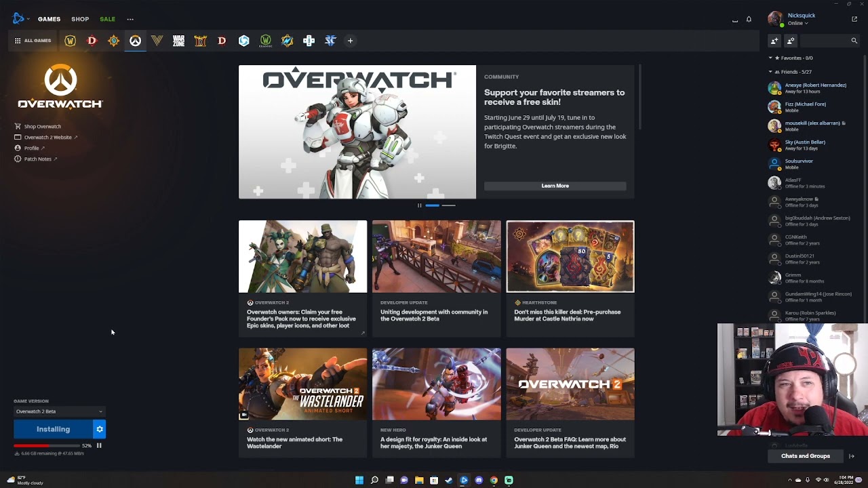Screen dimensions: 868x488
Task: Open the Add Friend icon
Action: [x=774, y=41]
